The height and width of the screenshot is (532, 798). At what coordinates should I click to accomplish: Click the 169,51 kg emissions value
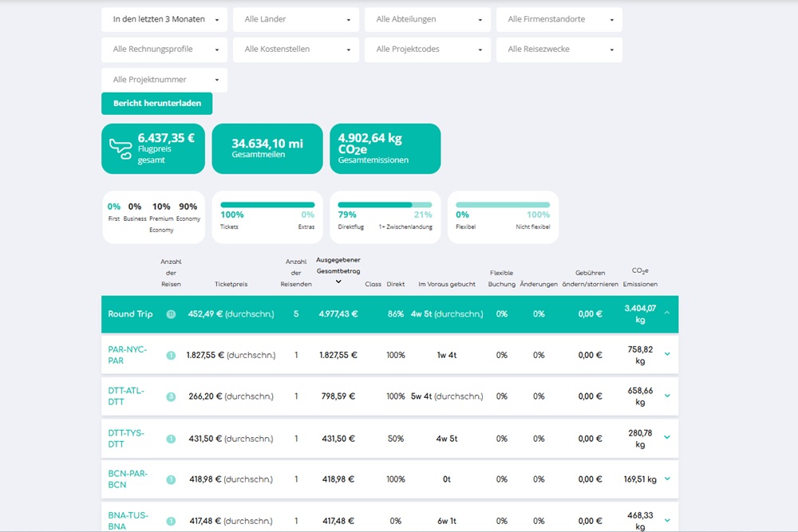click(640, 479)
